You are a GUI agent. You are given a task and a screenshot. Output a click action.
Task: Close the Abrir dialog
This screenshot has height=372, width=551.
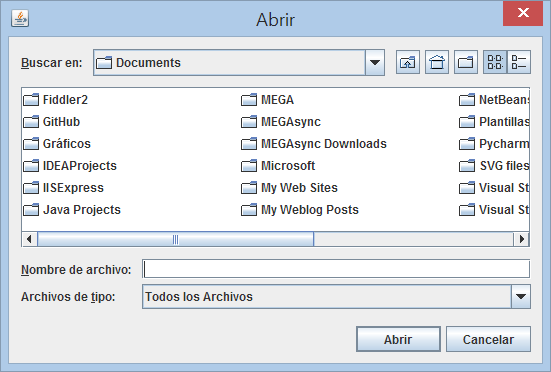523,13
